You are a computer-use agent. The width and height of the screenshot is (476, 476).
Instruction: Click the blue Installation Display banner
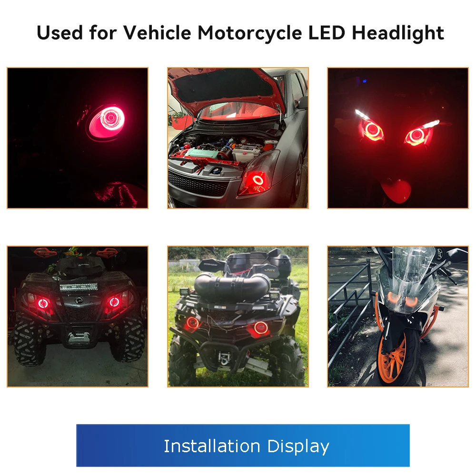tap(243, 446)
